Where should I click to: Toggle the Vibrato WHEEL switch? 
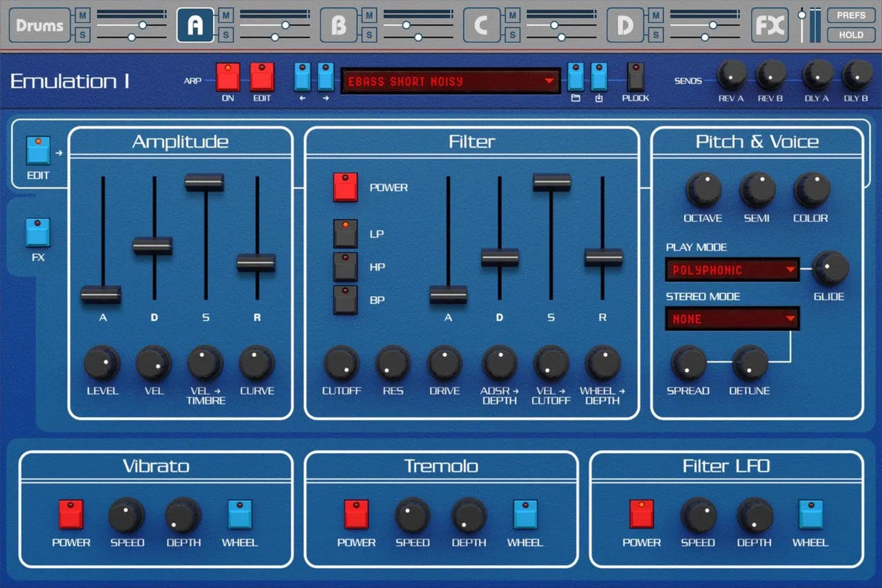pos(239,514)
